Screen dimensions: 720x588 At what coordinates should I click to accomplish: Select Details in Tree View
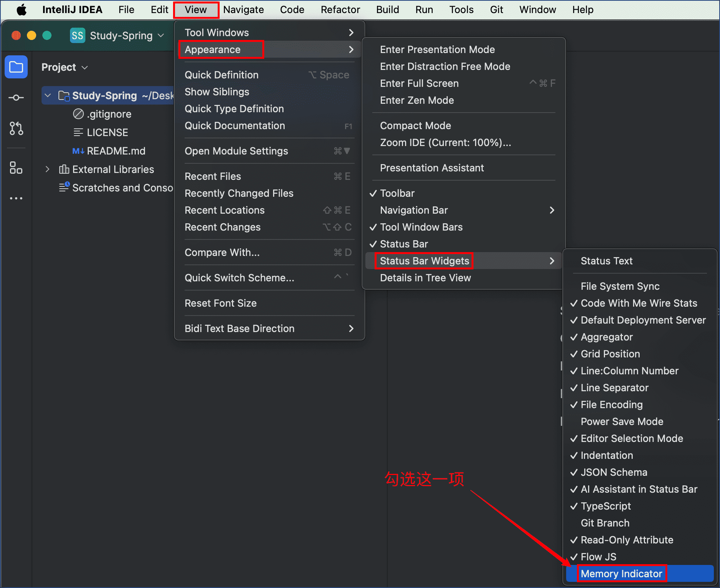pos(464,278)
